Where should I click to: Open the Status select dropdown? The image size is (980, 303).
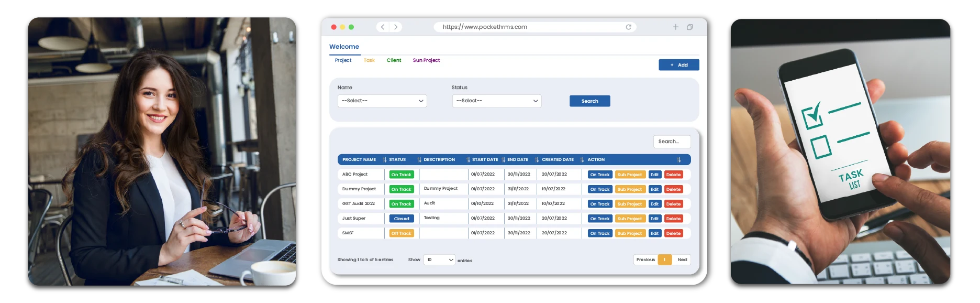tap(497, 101)
